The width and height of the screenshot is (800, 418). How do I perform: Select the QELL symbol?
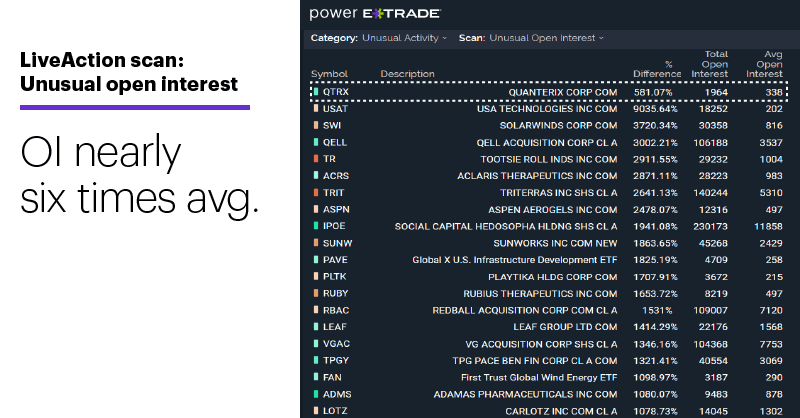[x=334, y=142]
